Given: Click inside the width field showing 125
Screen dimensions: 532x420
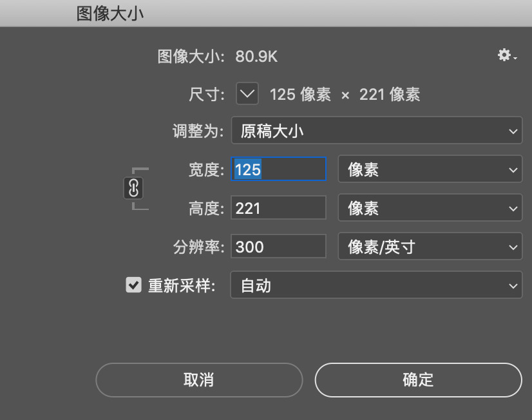Looking at the screenshot, I should pyautogui.click(x=278, y=169).
